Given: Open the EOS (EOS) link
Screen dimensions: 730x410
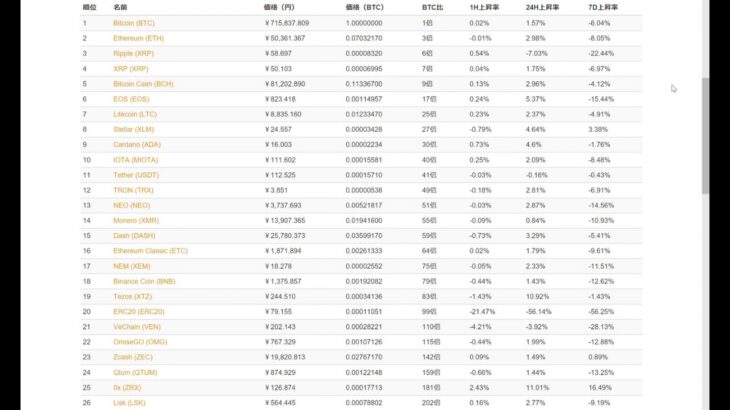Looking at the screenshot, I should coord(131,99).
